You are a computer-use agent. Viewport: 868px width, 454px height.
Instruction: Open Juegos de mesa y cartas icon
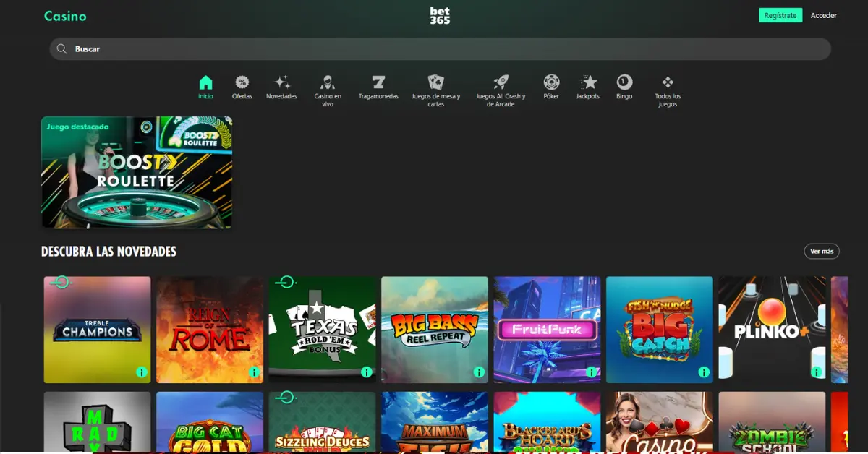coord(435,82)
